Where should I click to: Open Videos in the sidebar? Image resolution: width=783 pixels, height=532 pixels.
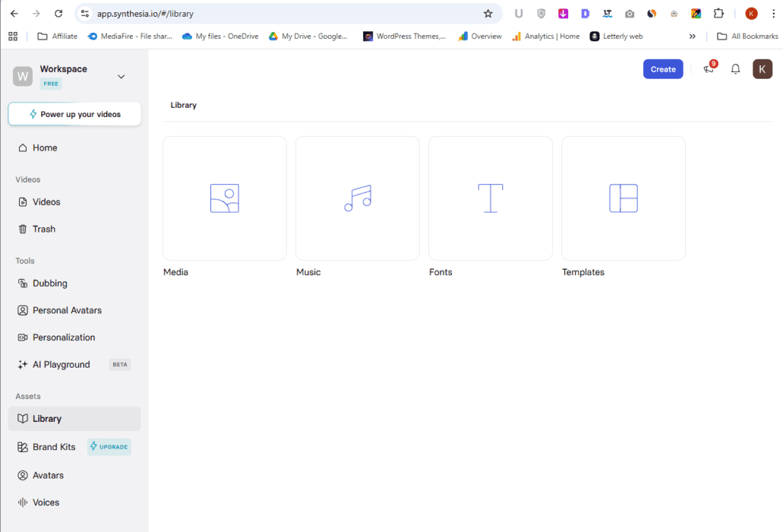(74, 202)
